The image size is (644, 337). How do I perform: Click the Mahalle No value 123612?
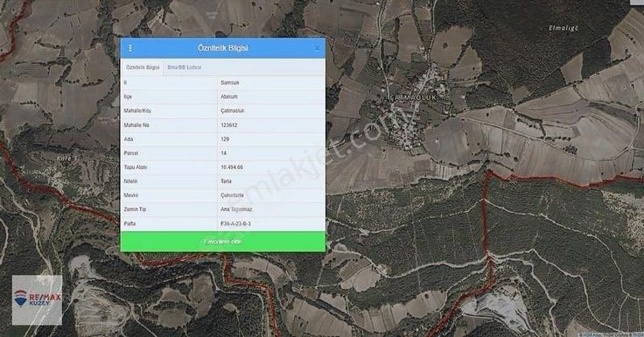(x=228, y=125)
